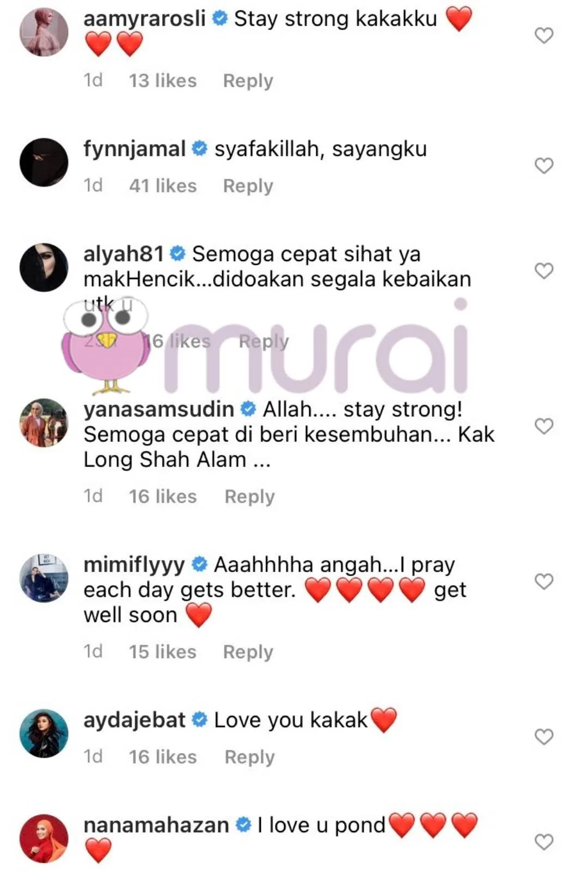Open aamyrarosli's profile picture
The height and width of the screenshot is (875, 588).
(x=44, y=32)
